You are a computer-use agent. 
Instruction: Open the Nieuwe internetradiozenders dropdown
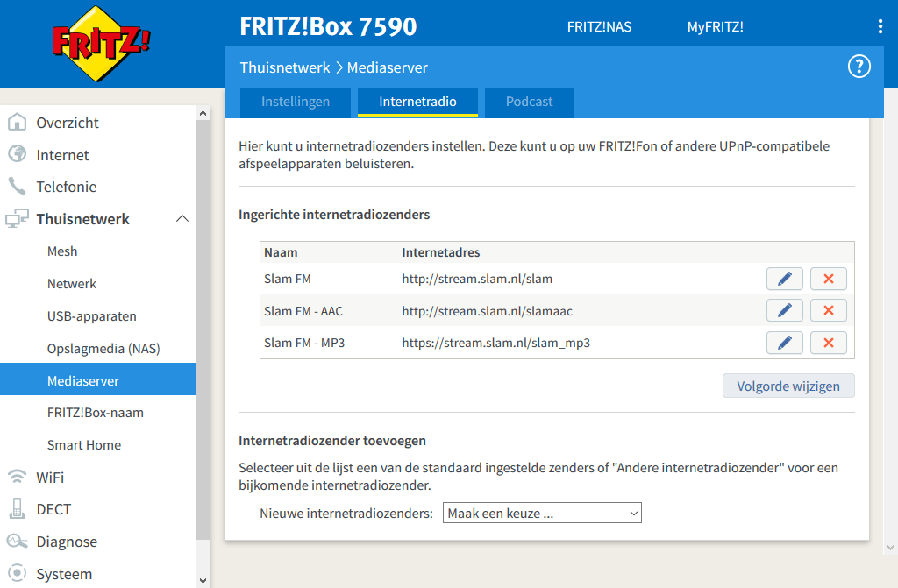pyautogui.click(x=543, y=513)
